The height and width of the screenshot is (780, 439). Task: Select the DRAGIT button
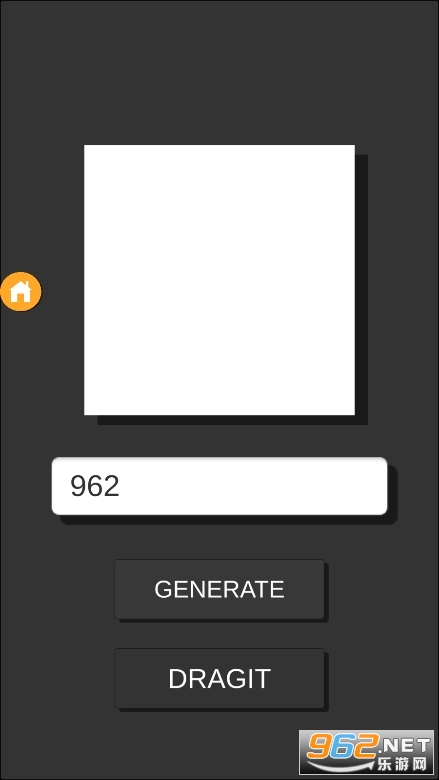click(219, 678)
